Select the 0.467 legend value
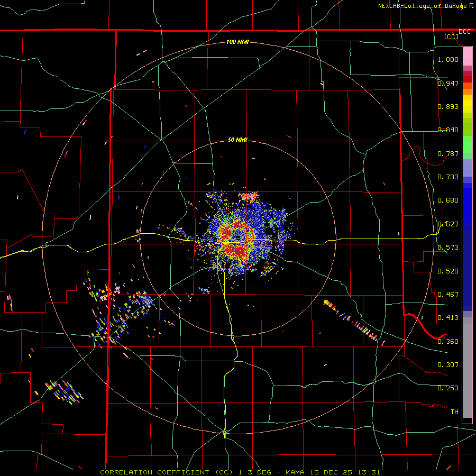476x476 pixels. point(448,295)
